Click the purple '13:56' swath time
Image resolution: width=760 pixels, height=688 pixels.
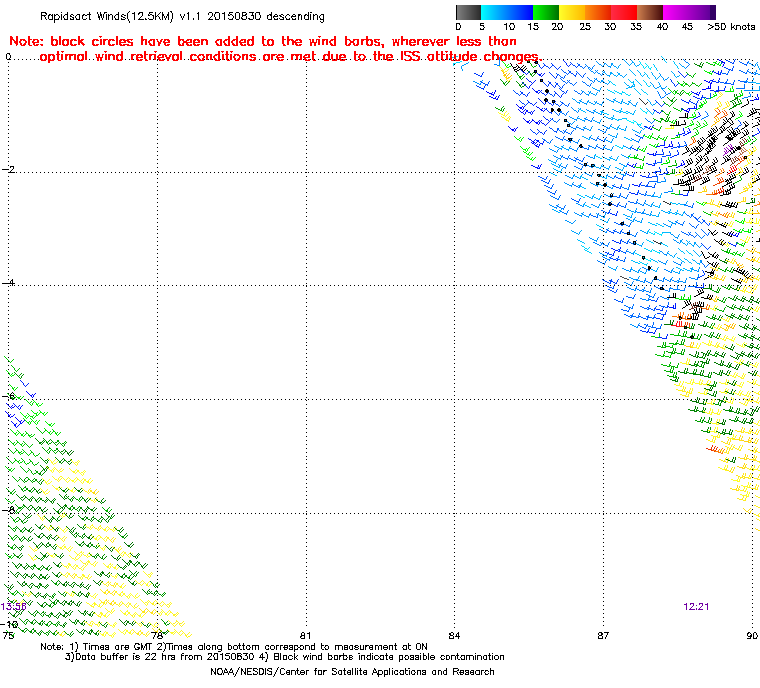click(14, 607)
